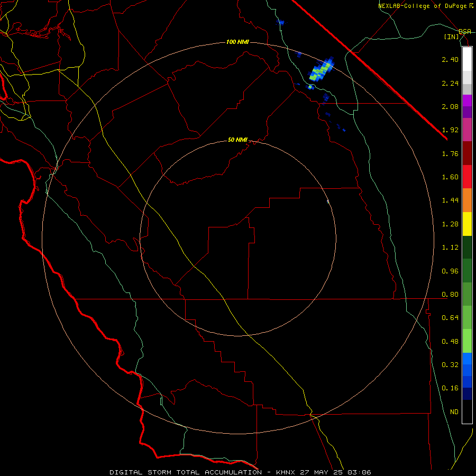Image resolution: width=476 pixels, height=476 pixels.
Task: Click the 0.32 legend value
Action: [x=450, y=365]
